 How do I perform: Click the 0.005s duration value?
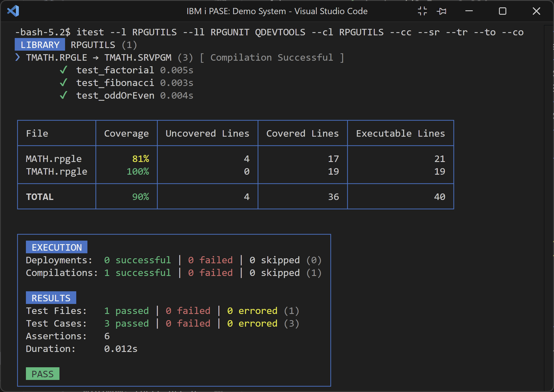coord(177,70)
